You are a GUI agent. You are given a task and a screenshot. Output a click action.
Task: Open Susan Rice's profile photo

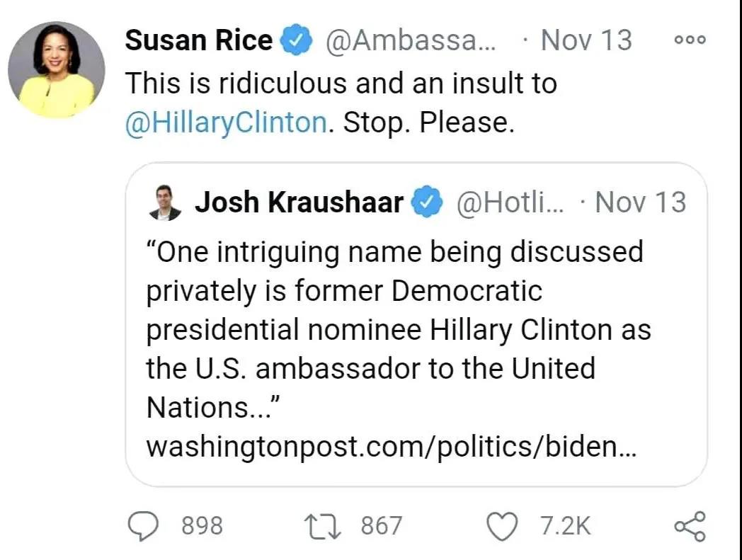[x=57, y=69]
